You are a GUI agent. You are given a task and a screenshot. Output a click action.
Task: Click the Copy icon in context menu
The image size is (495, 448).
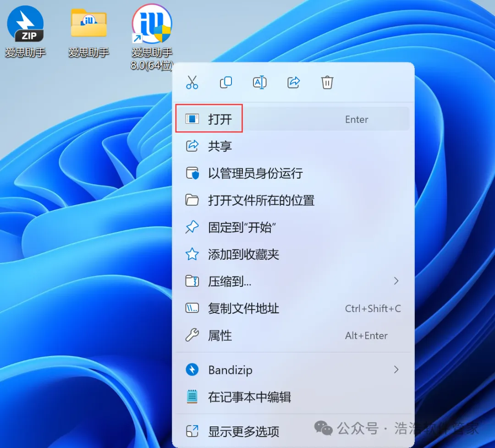click(225, 82)
